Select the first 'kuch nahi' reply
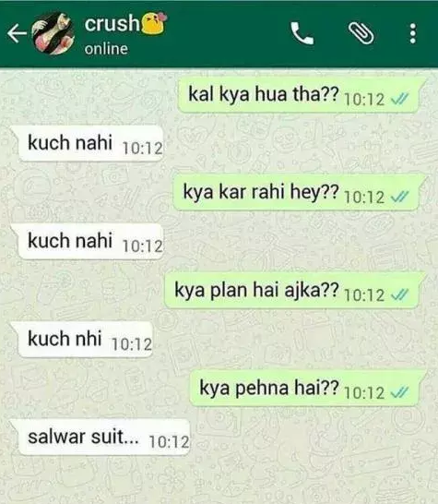Image resolution: width=438 pixels, height=504 pixels. (87, 143)
